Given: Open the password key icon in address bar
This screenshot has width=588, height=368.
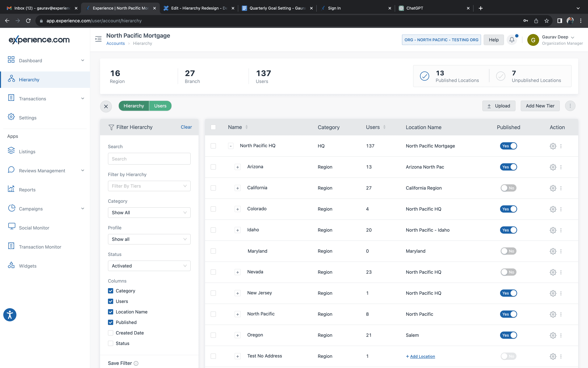Looking at the screenshot, I should click(x=525, y=21).
